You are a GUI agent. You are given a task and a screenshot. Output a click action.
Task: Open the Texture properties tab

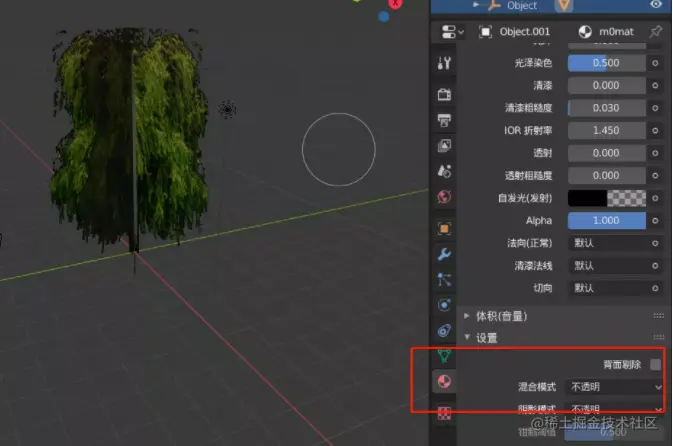point(444,413)
